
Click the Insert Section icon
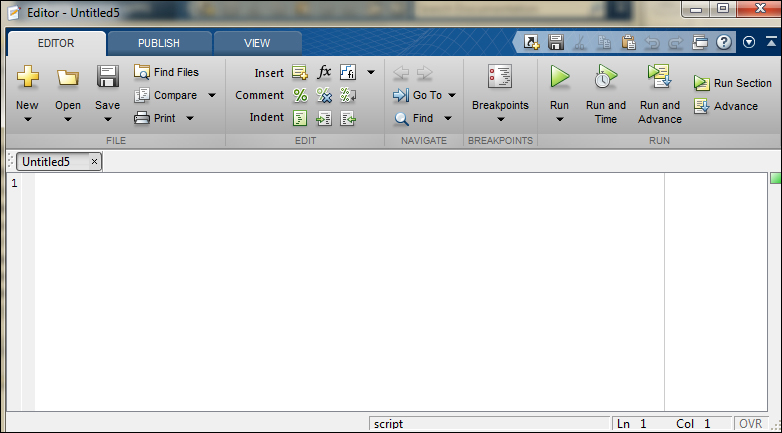click(x=300, y=73)
